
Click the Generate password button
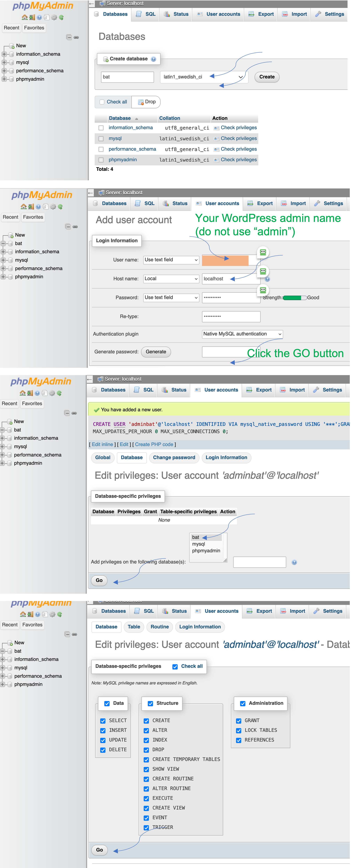point(156,352)
